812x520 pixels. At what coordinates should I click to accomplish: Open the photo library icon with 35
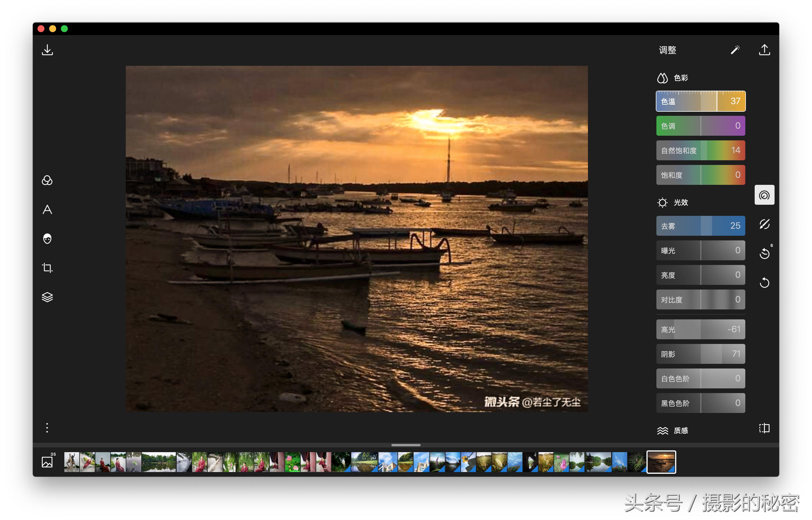pyautogui.click(x=47, y=461)
